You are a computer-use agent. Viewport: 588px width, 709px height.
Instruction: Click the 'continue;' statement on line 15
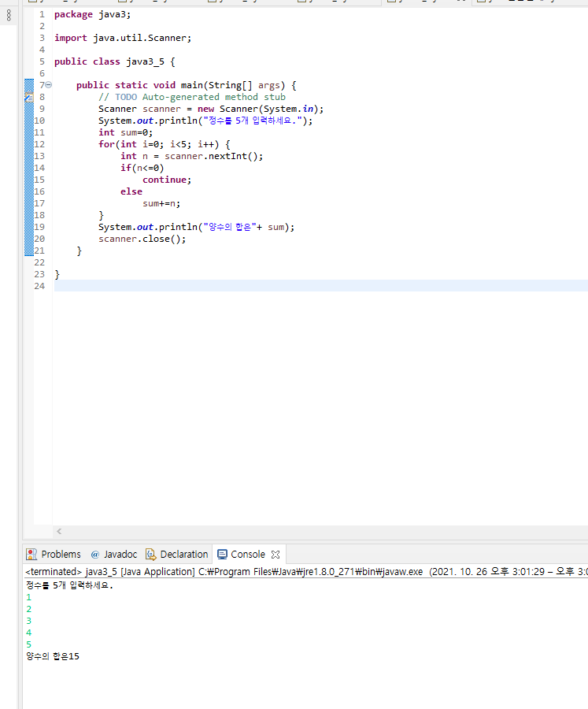167,180
